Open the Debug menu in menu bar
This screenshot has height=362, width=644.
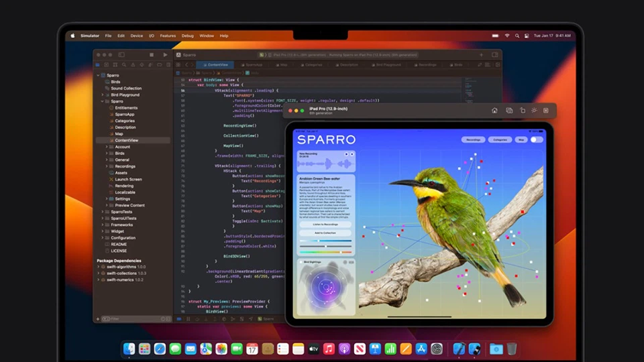point(187,36)
